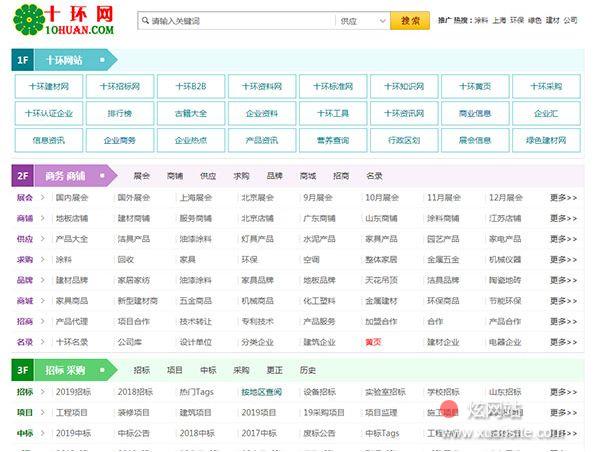Image resolution: width=600 pixels, height=452 pixels.
Task: Select the 更正 tab in 3F header
Action: pos(275,370)
